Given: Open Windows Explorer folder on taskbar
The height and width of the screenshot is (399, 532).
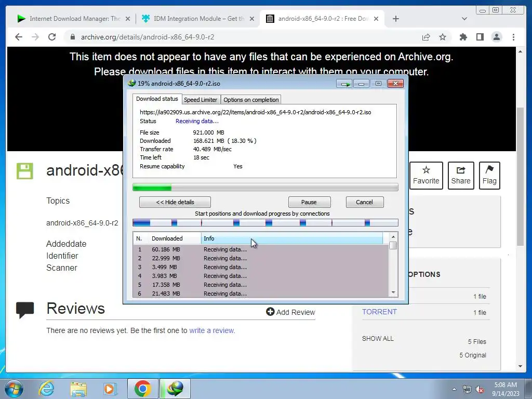Looking at the screenshot, I should [x=78, y=389].
